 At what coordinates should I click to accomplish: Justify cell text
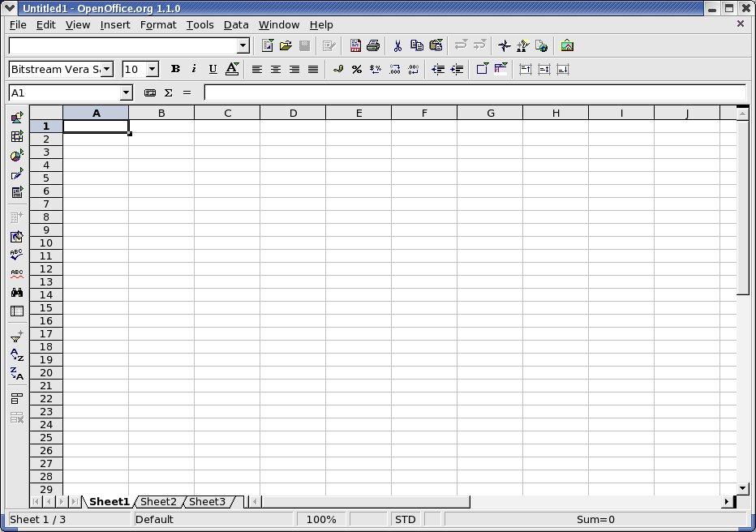pos(313,69)
